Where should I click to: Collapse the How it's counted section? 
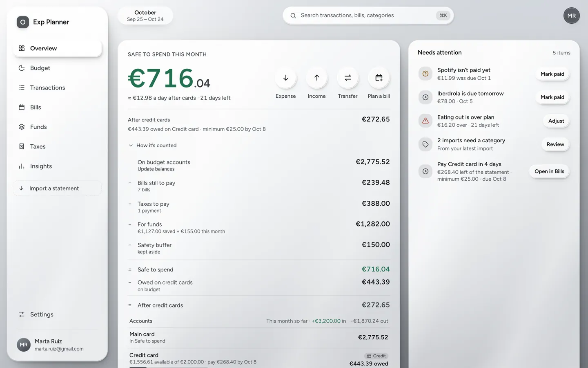pyautogui.click(x=153, y=146)
